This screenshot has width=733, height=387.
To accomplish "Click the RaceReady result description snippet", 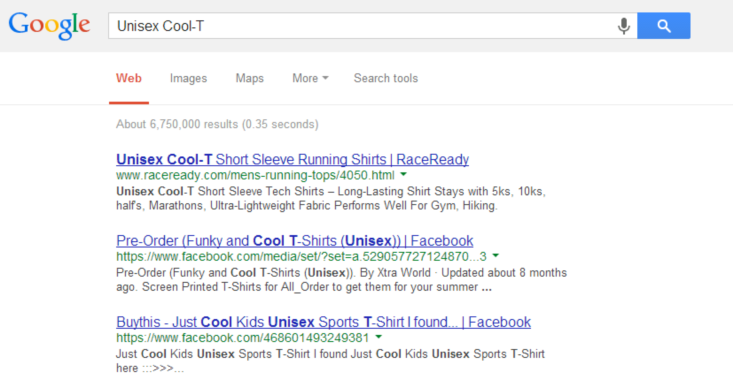I will click(331, 199).
